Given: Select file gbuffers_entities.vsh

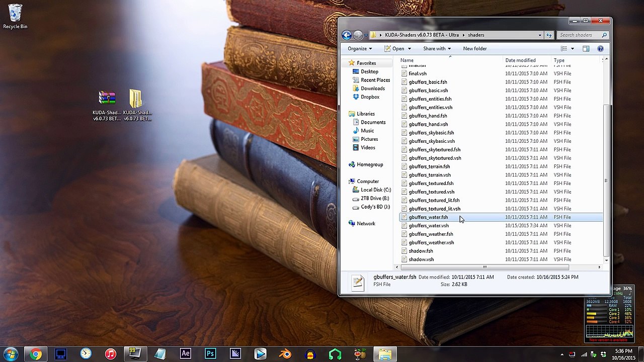Looking at the screenshot, I should pos(430,108).
